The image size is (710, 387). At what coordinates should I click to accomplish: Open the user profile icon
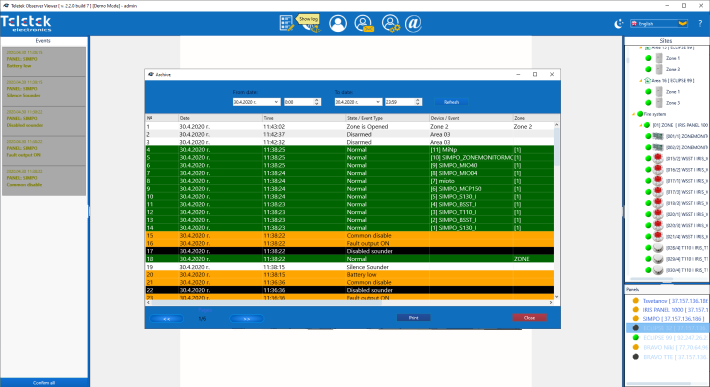point(338,23)
